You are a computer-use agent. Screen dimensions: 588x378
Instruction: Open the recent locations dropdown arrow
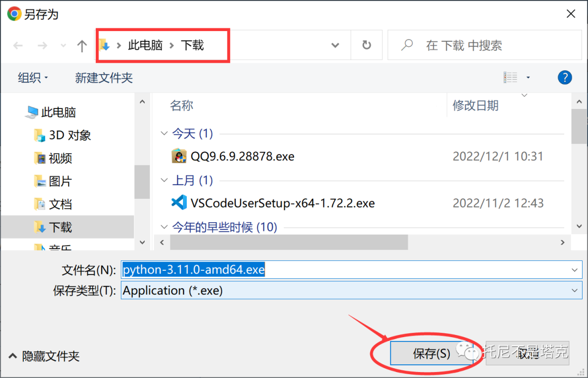[63, 46]
